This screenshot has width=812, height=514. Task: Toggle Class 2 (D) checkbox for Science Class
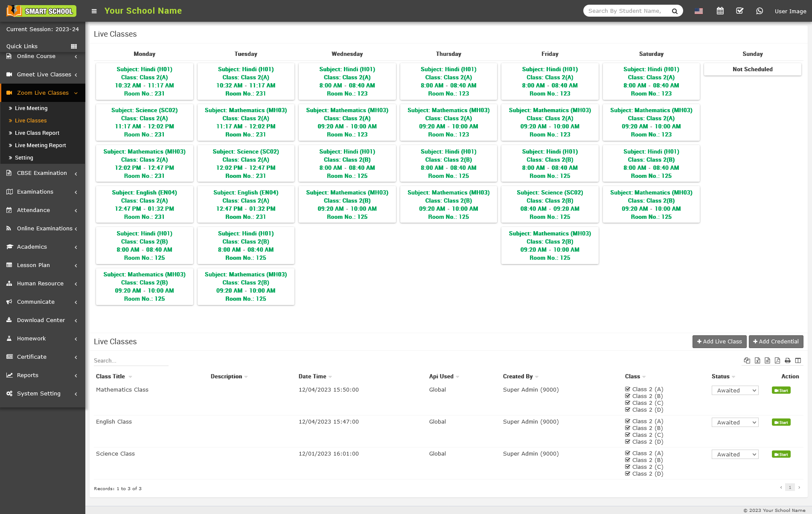coord(628,473)
